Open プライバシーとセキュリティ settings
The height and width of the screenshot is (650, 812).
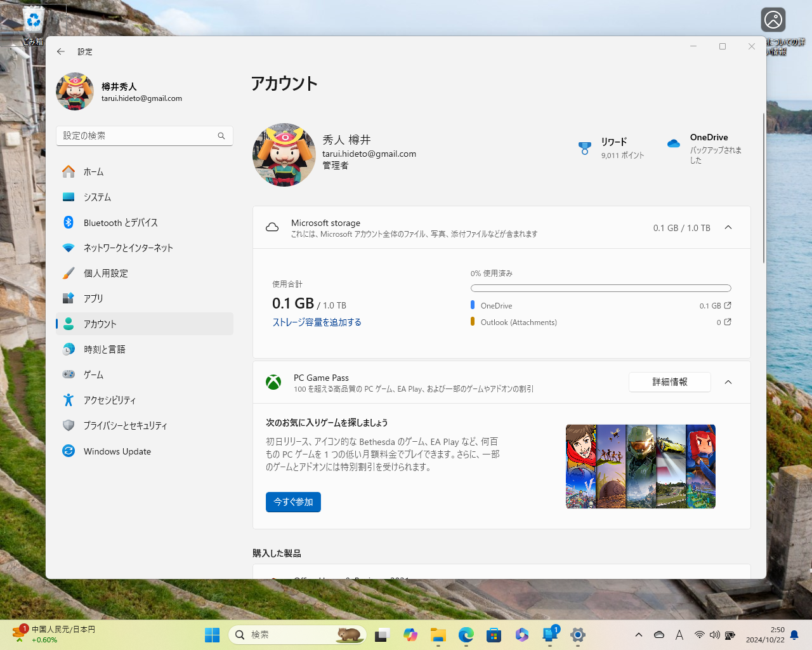tap(145, 425)
